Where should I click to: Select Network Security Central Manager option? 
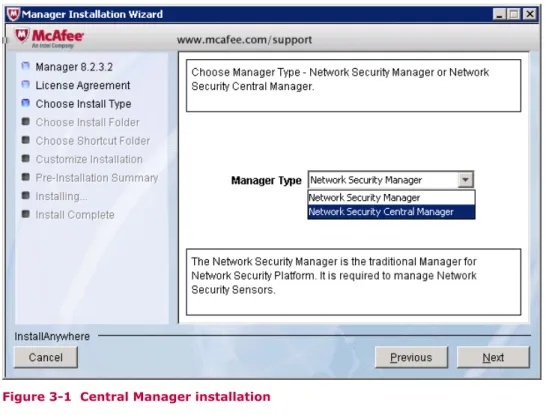point(391,212)
